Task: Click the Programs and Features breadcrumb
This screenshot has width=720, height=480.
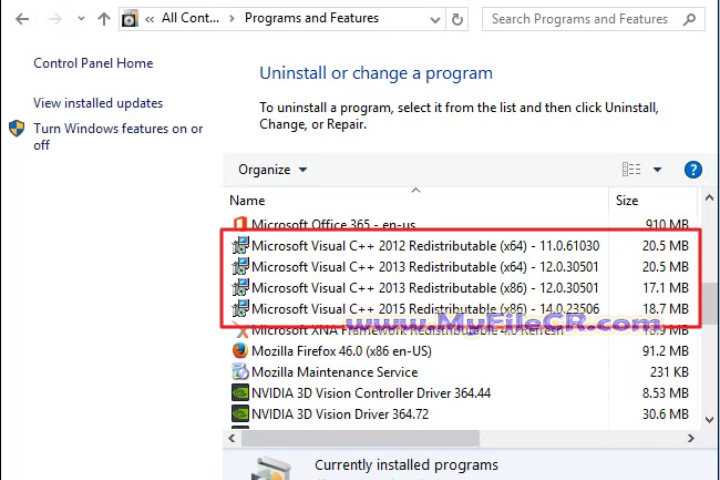Action: coord(311,18)
